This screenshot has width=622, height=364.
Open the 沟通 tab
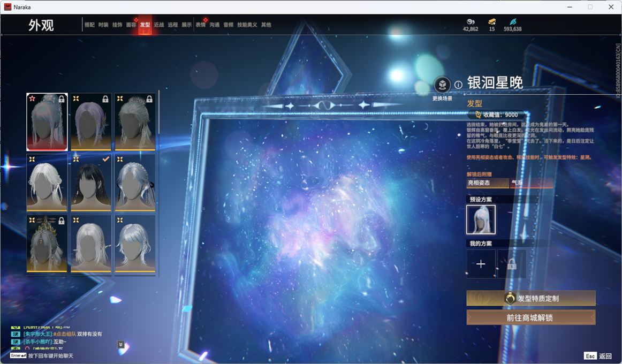pyautogui.click(x=214, y=25)
